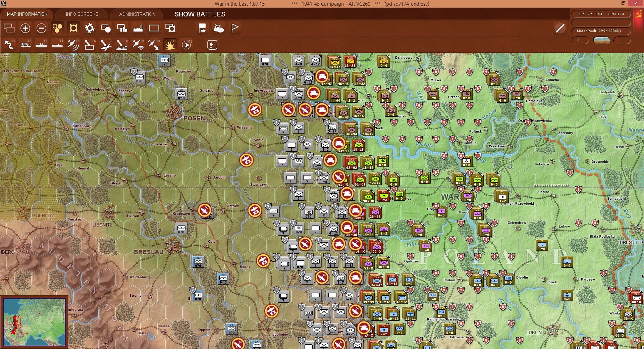Viewport: 644px width, 349px height.
Task: Click the LUBLIN city label
Action: pos(534,333)
